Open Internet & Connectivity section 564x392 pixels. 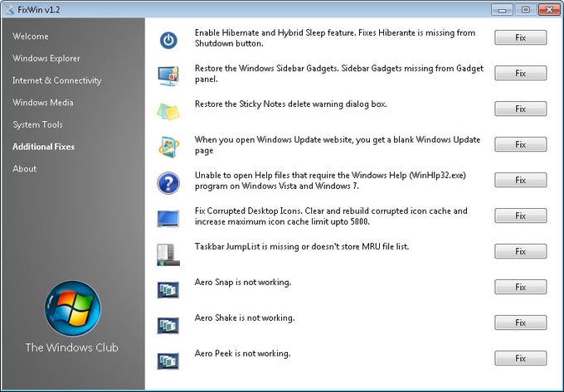tap(57, 80)
